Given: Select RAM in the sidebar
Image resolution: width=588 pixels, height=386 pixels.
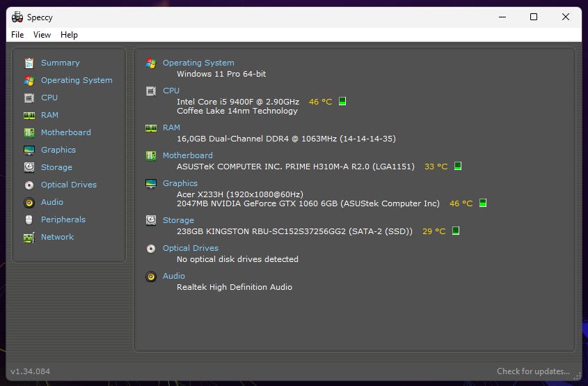Looking at the screenshot, I should (x=49, y=115).
